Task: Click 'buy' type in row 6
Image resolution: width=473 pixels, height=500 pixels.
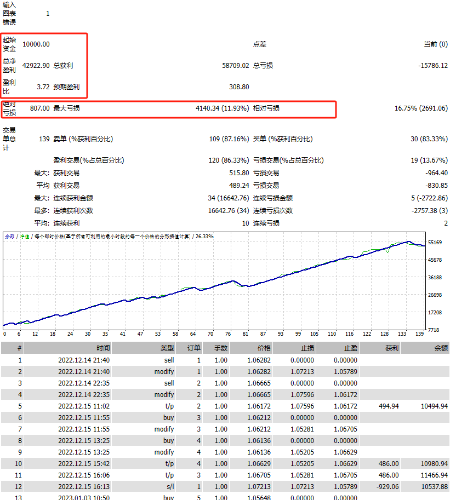Action: [x=169, y=417]
